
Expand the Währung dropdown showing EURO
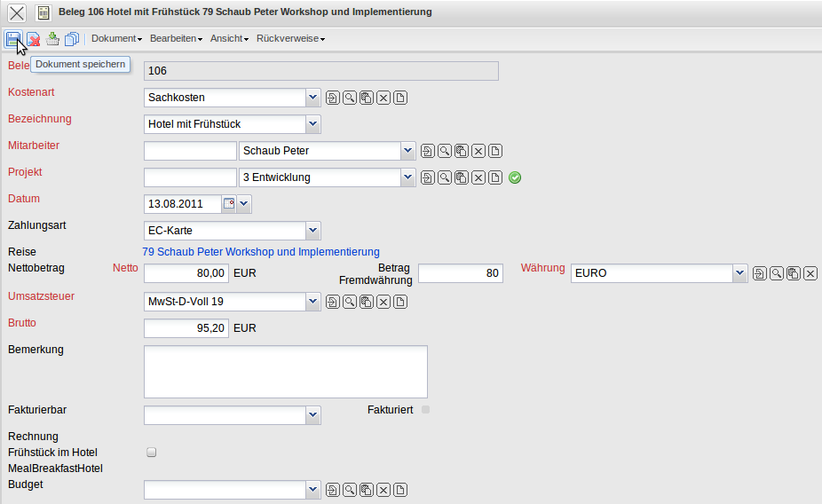pos(739,273)
